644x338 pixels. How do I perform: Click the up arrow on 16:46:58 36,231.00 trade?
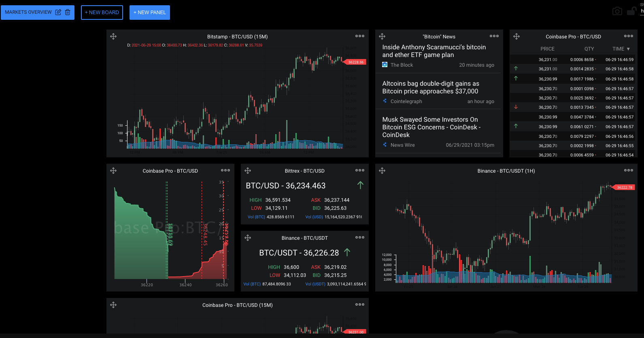516,69
